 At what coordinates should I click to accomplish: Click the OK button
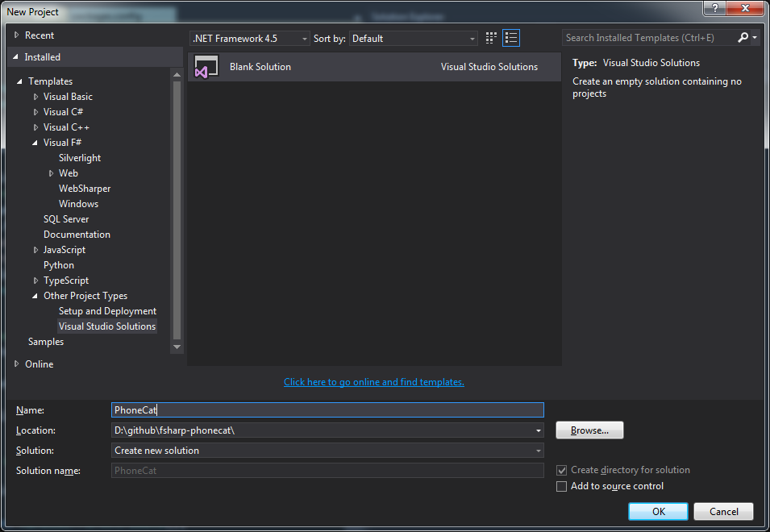[x=658, y=511]
